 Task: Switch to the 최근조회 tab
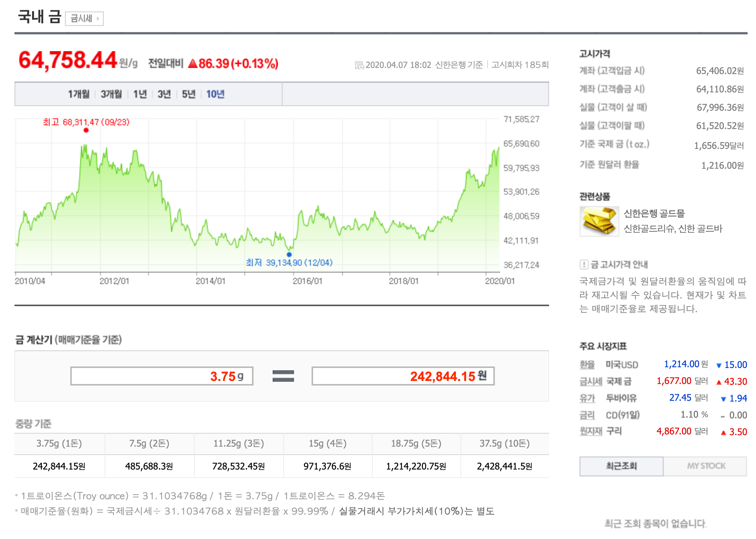click(x=621, y=466)
